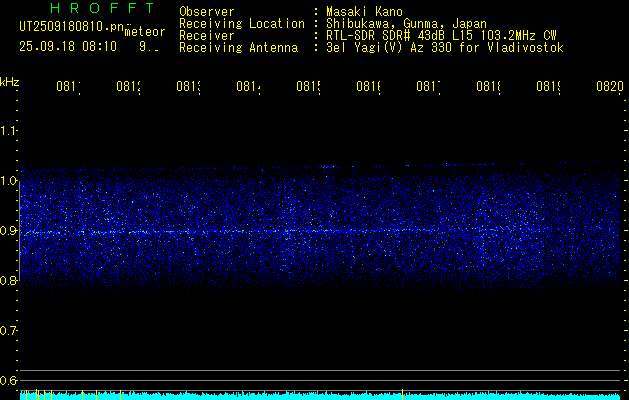
Task: Click the Receiving Location field label
Action: 241,23
